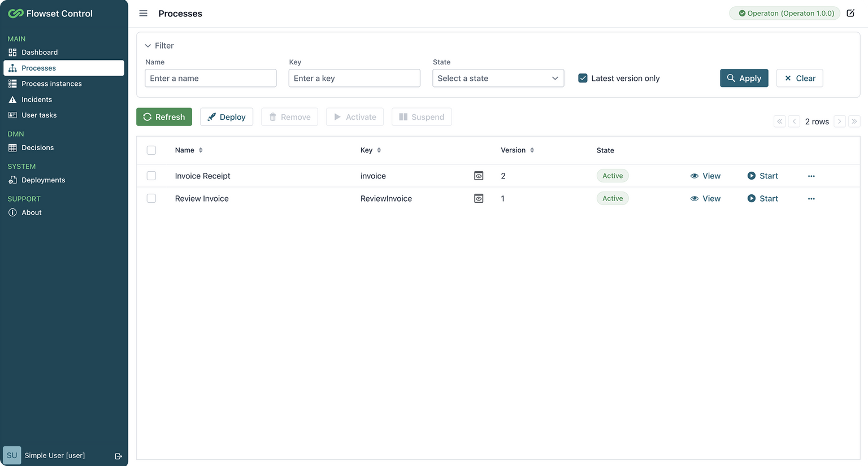
Task: Click the Enter a name input field
Action: [x=210, y=78]
